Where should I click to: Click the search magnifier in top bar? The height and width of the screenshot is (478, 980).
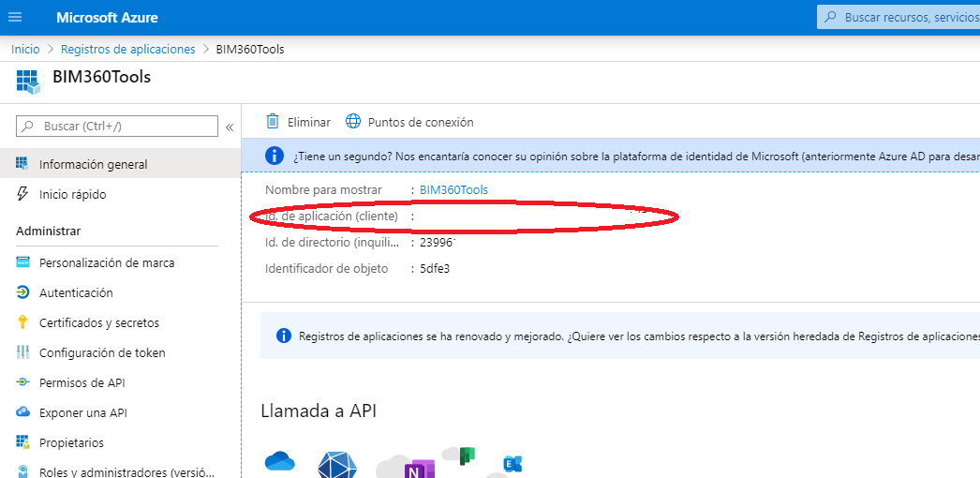[x=831, y=18]
